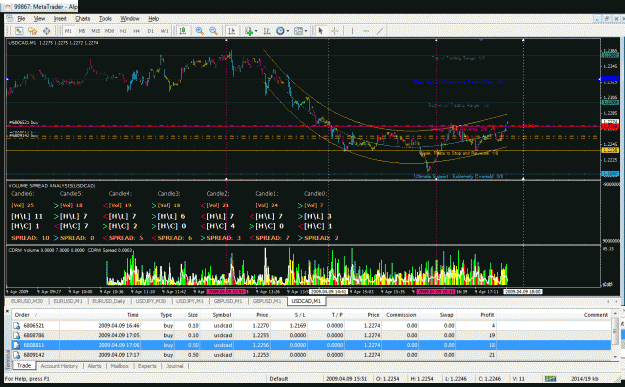Switch to EURUSD,Daily chart tab
The height and width of the screenshot is (387, 625).
(x=109, y=301)
